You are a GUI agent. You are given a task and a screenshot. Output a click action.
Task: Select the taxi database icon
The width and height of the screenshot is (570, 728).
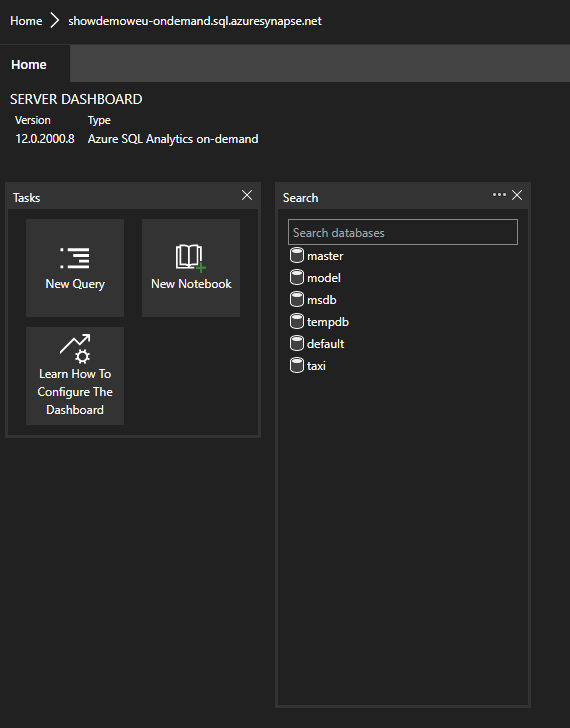tap(297, 365)
